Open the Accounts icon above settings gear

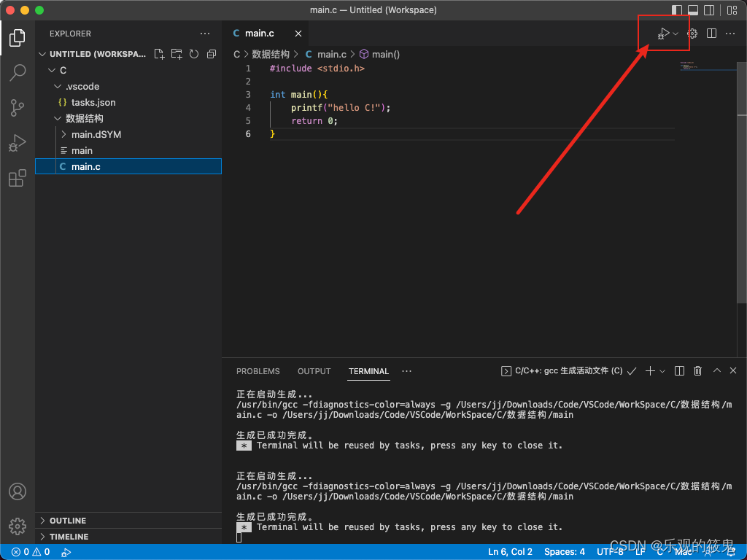pos(18,491)
